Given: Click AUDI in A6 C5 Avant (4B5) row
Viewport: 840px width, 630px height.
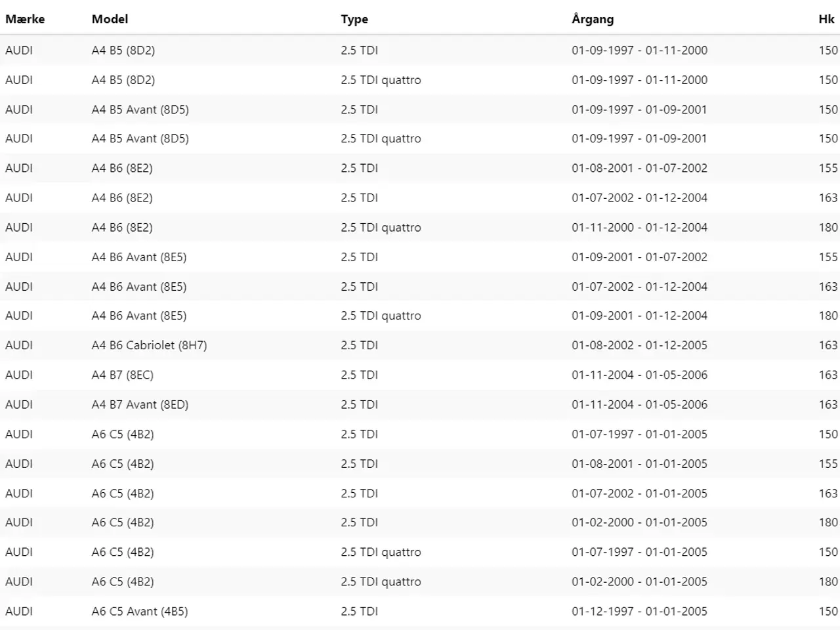Looking at the screenshot, I should click(x=19, y=611).
